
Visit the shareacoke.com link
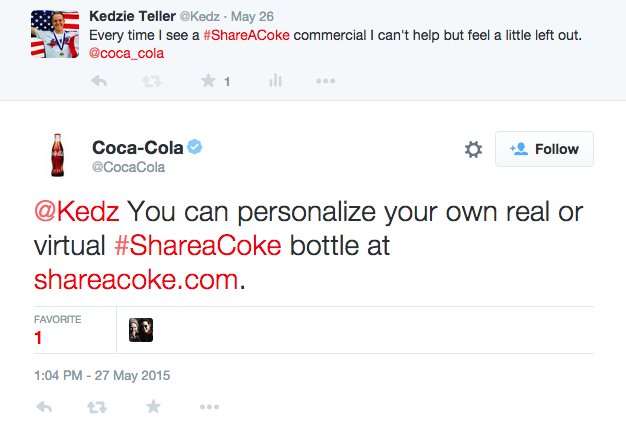coord(137,278)
